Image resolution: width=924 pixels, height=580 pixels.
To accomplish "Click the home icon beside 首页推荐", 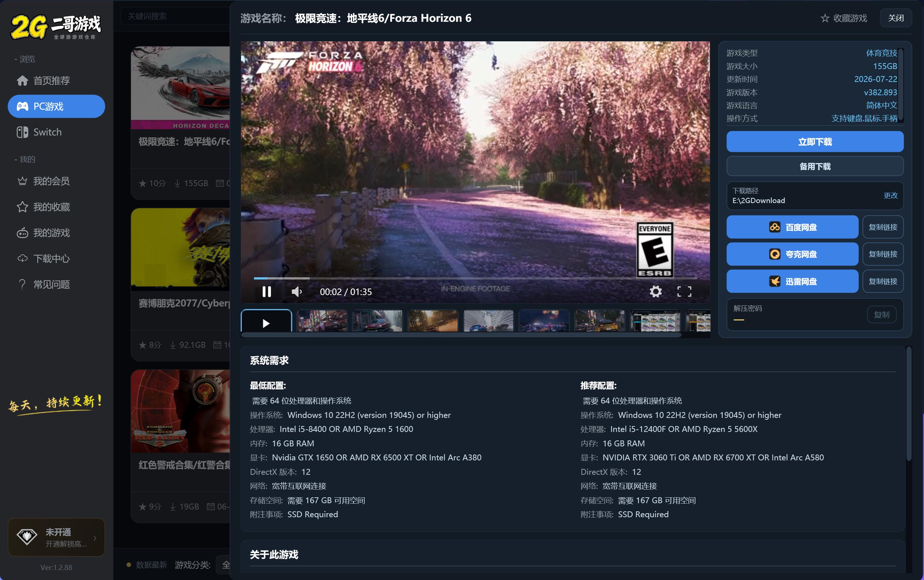I will pyautogui.click(x=22, y=80).
